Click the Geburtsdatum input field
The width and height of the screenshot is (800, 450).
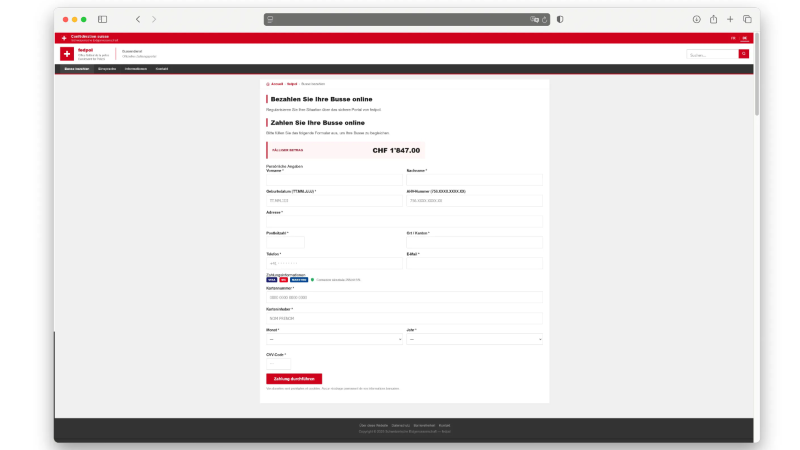[334, 201]
